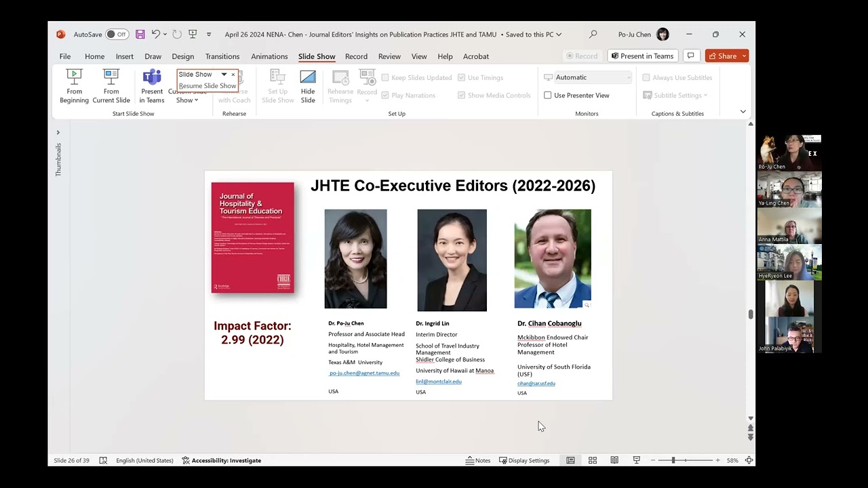Image resolution: width=868 pixels, height=488 pixels.
Task: Switch to Reading View icon
Action: pyautogui.click(x=614, y=460)
